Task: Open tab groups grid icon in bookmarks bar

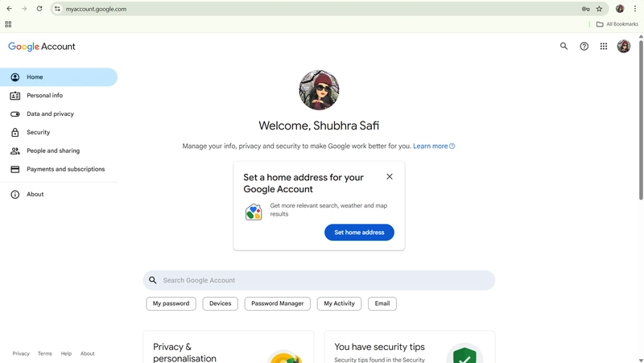Action: pyautogui.click(x=8, y=24)
